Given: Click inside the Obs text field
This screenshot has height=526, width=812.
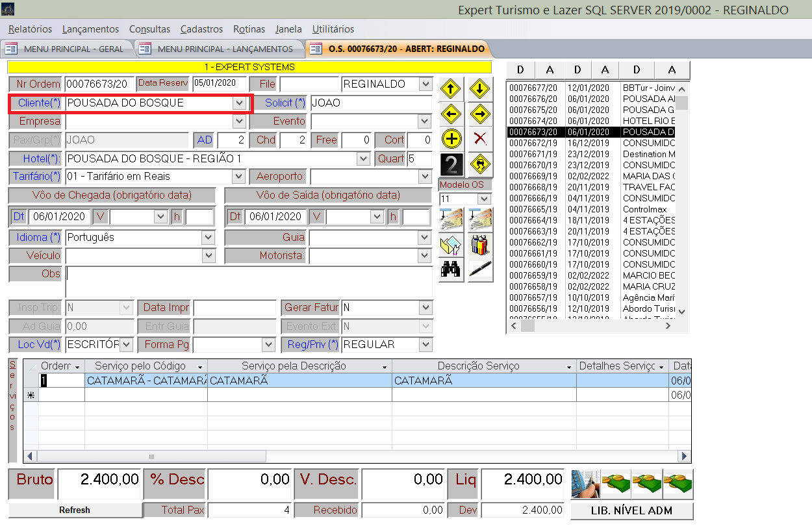Looking at the screenshot, I should click(249, 281).
